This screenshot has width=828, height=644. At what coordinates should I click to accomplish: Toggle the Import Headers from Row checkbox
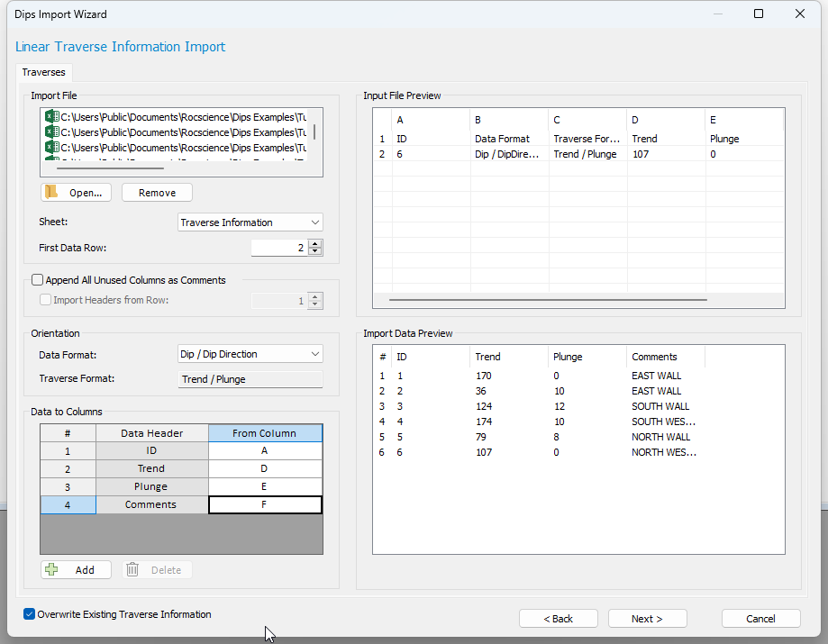pos(45,299)
